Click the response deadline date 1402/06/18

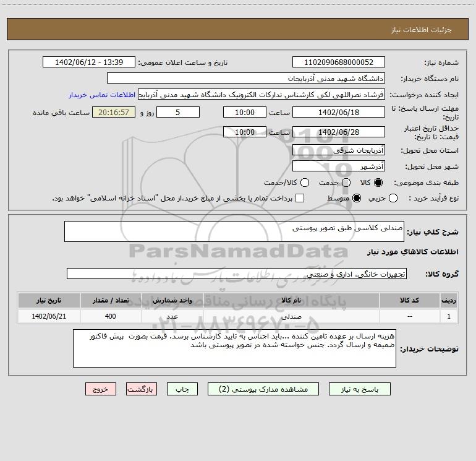pyautogui.click(x=339, y=112)
